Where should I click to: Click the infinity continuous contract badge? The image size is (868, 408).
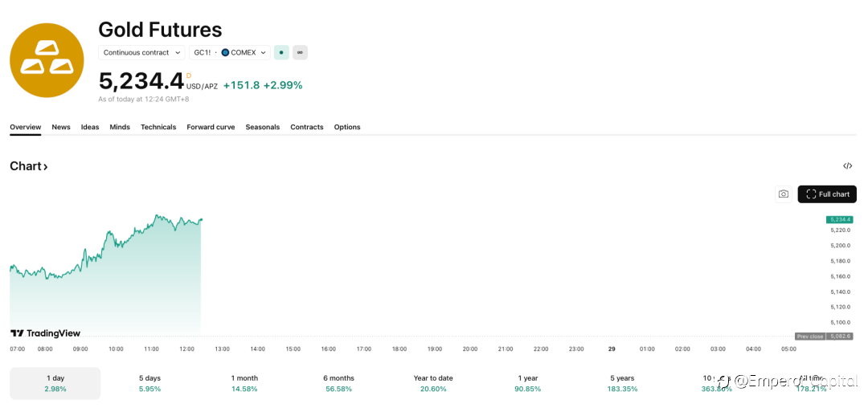(300, 52)
